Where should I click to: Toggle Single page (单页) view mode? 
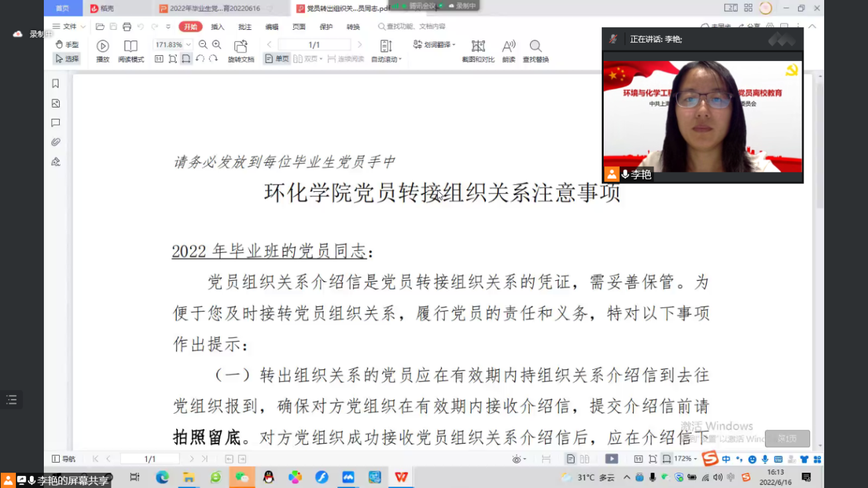(x=277, y=59)
